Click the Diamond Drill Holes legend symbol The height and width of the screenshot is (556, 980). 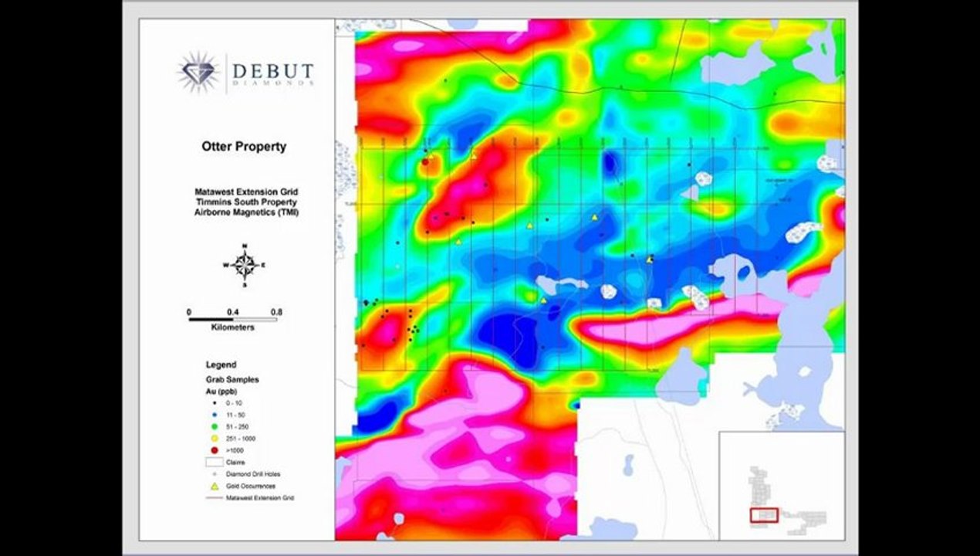pyautogui.click(x=213, y=474)
